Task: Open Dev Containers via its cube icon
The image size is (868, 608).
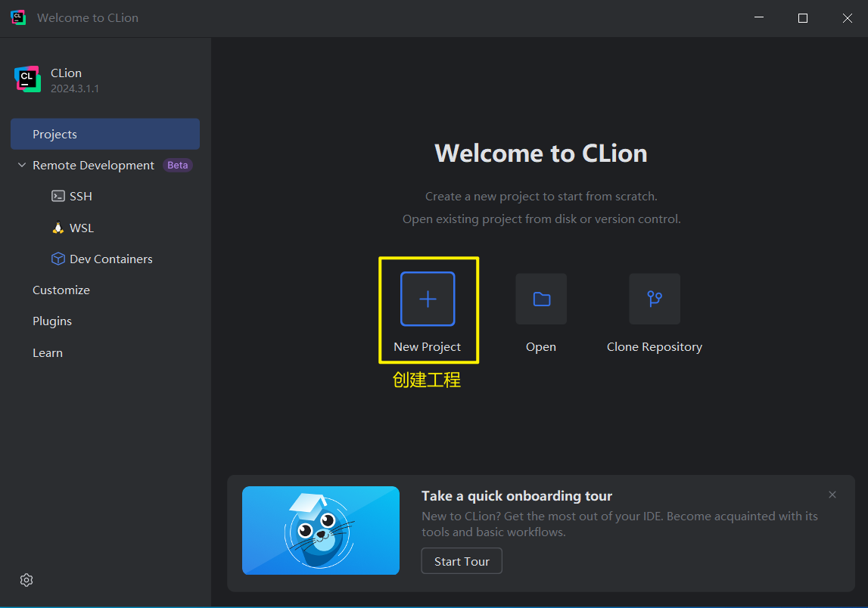Action: tap(58, 259)
